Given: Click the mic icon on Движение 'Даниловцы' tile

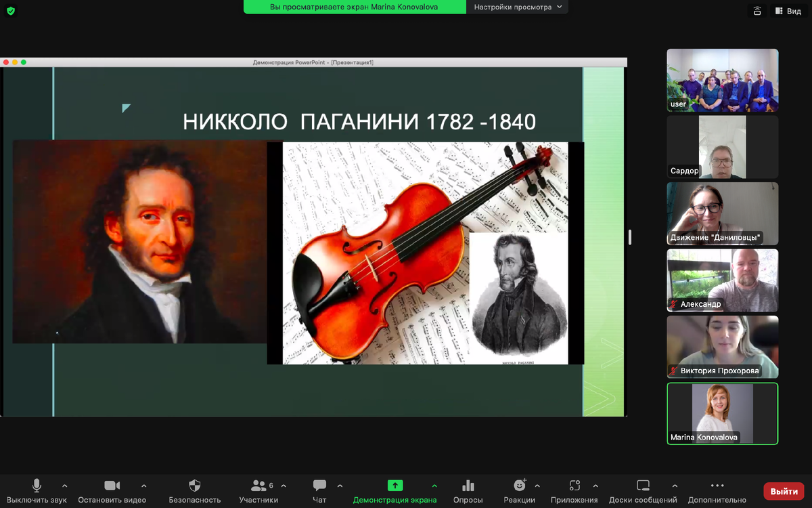Looking at the screenshot, I should coord(672,238).
